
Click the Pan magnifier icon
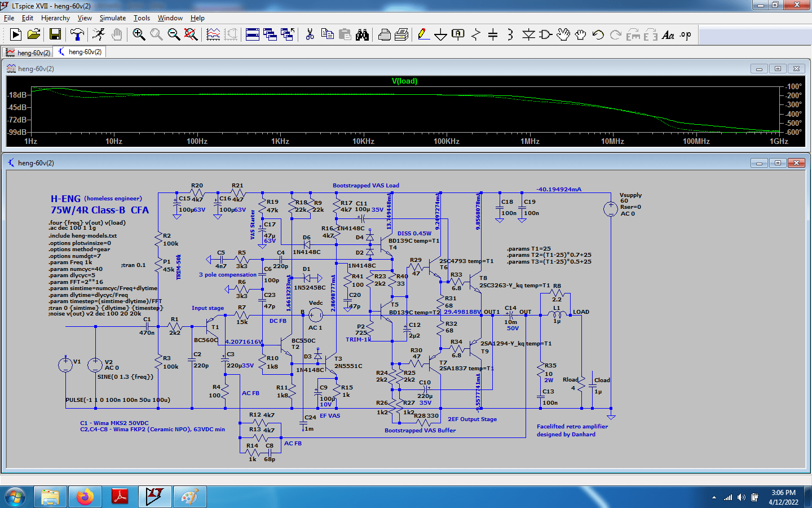(x=156, y=35)
